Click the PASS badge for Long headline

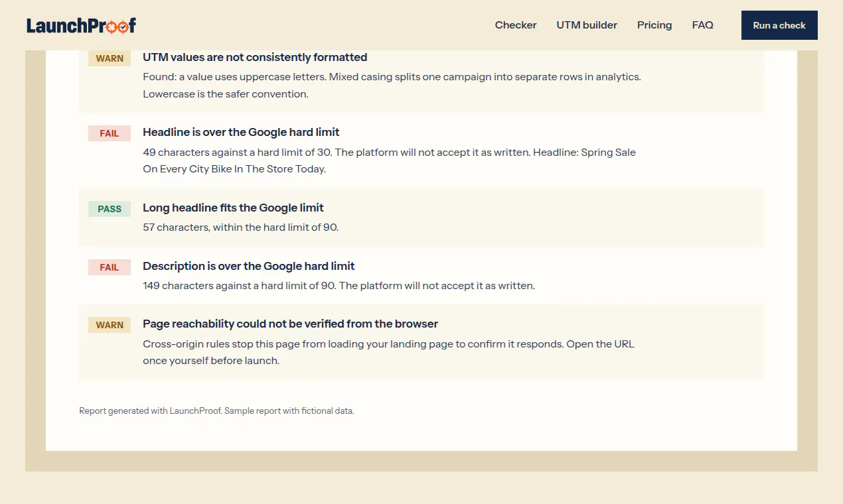pyautogui.click(x=110, y=209)
